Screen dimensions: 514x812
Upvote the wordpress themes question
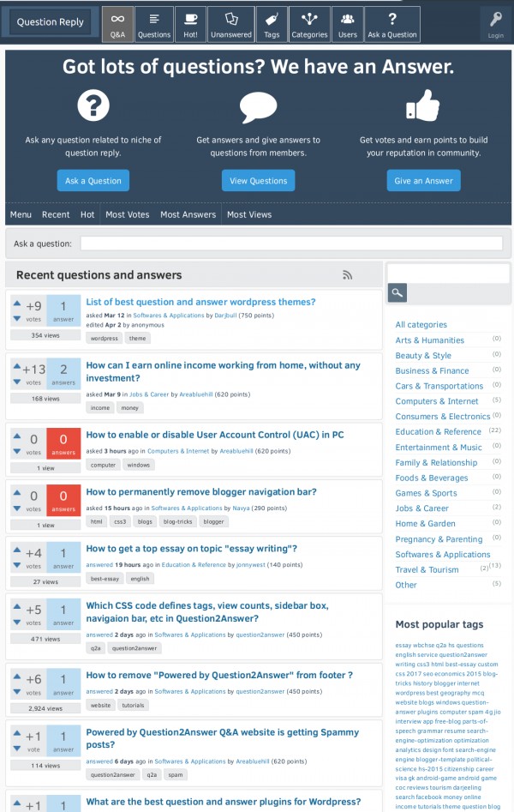tap(17, 304)
